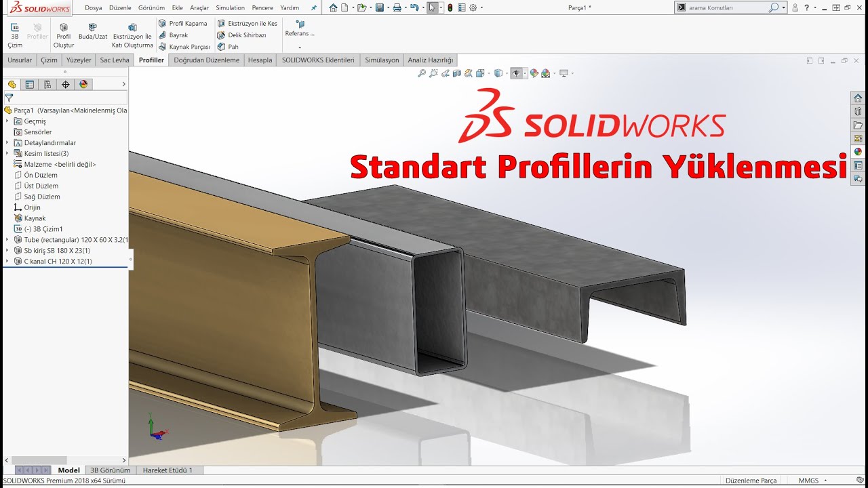Click the Rebuild traffic light icon

tap(450, 8)
